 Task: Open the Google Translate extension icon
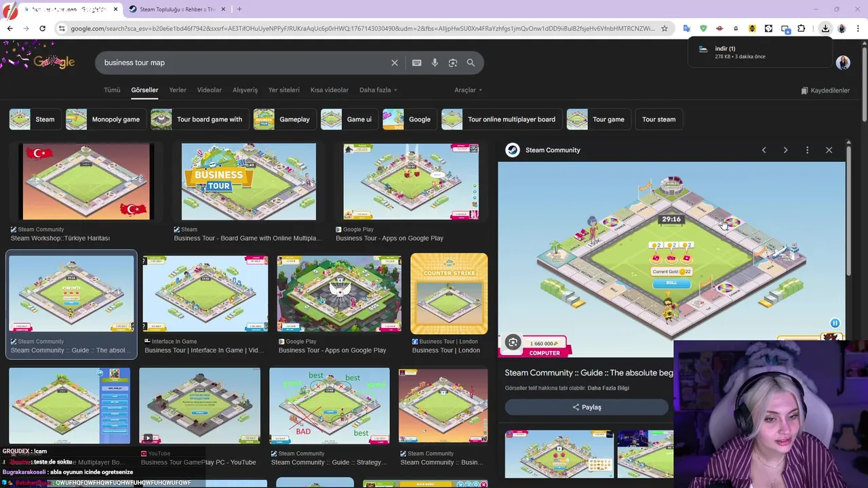(687, 28)
